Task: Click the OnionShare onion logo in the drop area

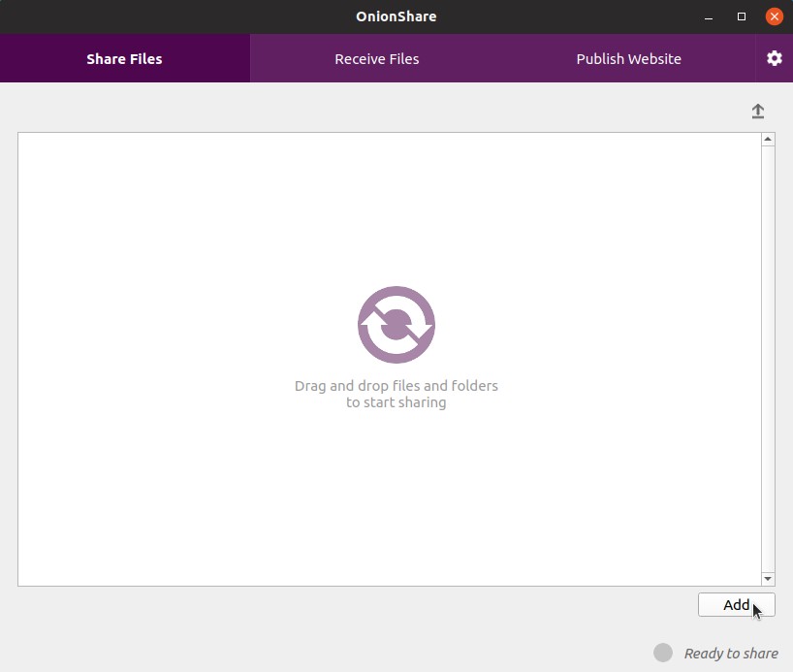Action: 396,324
